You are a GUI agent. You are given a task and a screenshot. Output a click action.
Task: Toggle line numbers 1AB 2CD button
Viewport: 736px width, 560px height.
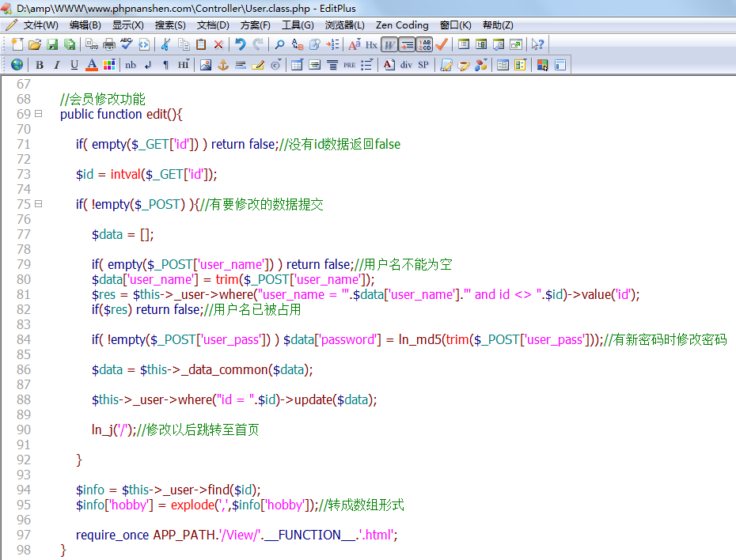pos(424,44)
